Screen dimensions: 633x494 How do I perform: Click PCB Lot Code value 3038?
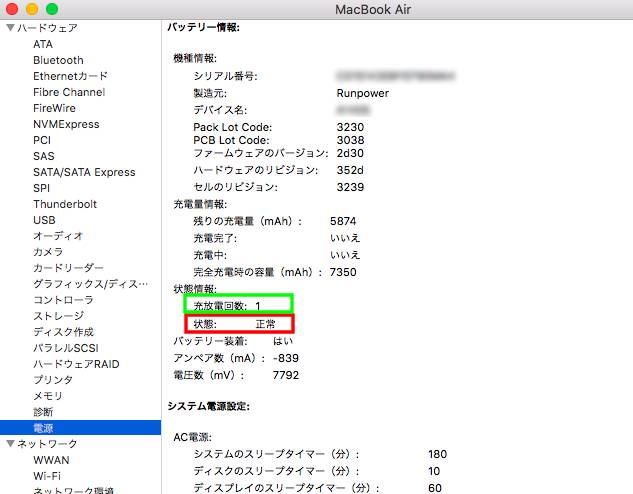click(350, 140)
